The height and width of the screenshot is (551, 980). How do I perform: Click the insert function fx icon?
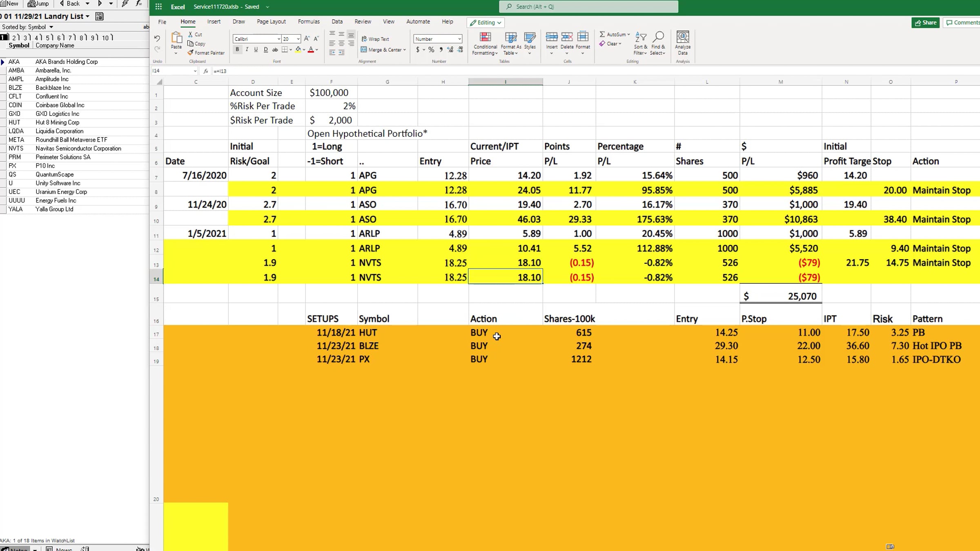click(206, 71)
